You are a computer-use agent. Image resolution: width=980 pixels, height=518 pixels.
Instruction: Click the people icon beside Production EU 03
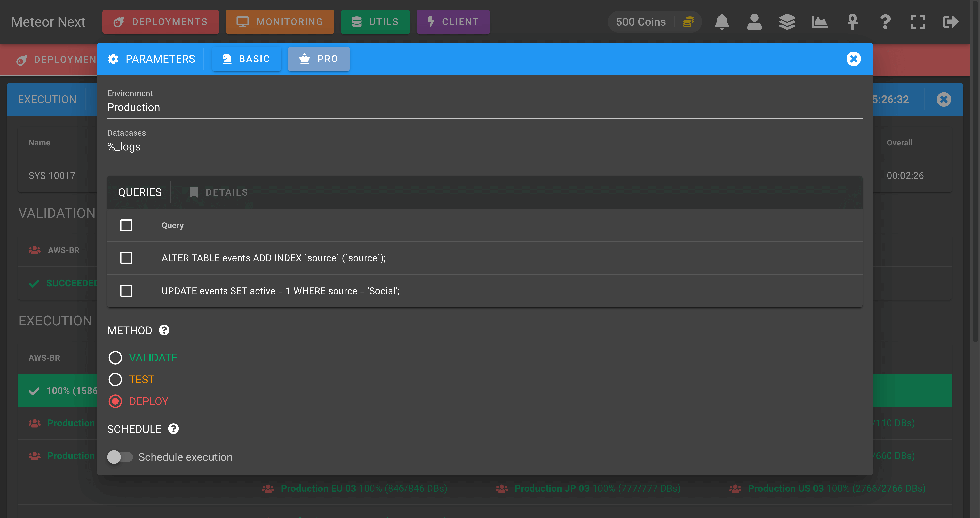(268, 488)
